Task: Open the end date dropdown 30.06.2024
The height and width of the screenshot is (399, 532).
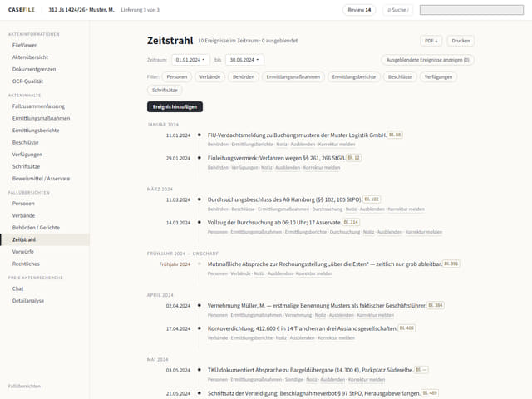Action: click(x=244, y=60)
